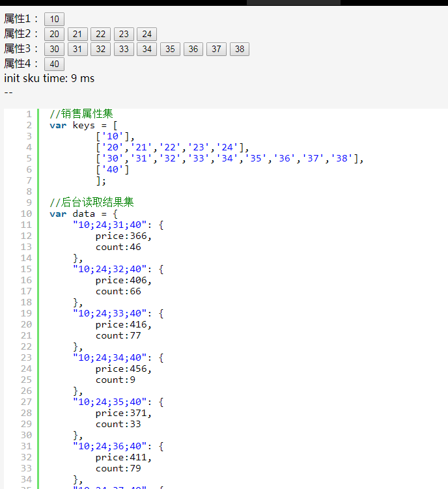Select the 30 button in 属性3

click(x=54, y=49)
